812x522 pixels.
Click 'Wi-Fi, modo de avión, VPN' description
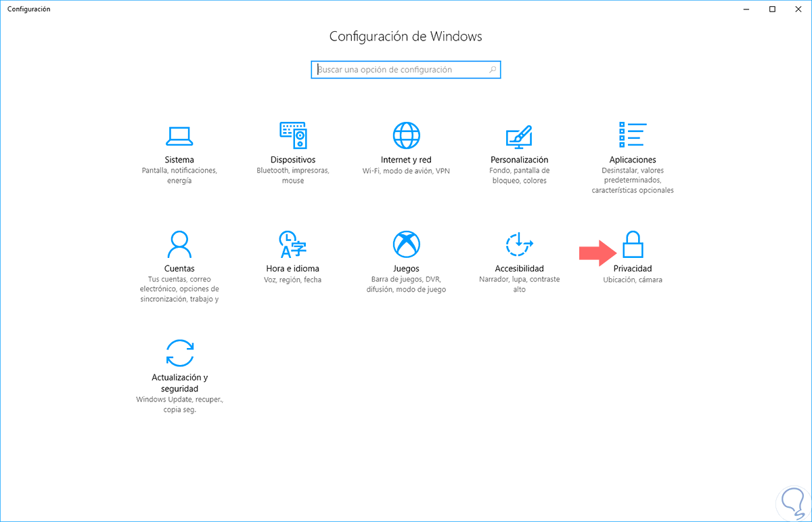(x=406, y=171)
